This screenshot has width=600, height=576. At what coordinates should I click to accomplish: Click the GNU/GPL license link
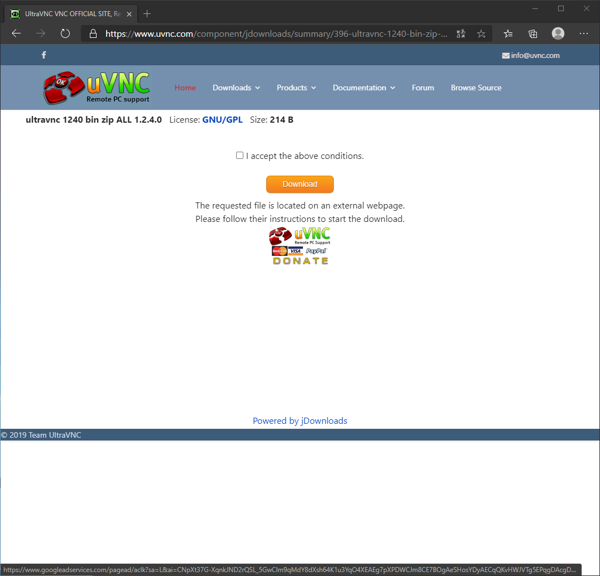tap(222, 120)
